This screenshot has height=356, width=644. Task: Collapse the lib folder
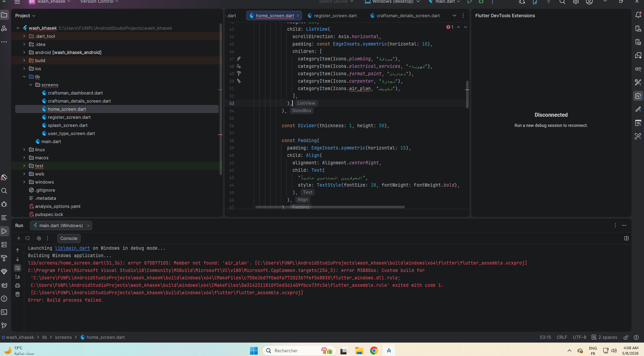(x=24, y=77)
